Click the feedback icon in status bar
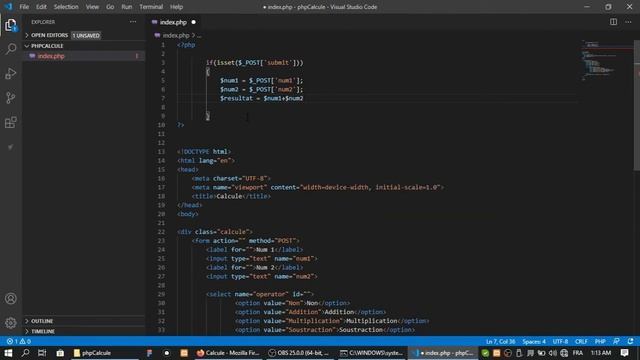Viewport: 640px width, 360px height. 616,341
